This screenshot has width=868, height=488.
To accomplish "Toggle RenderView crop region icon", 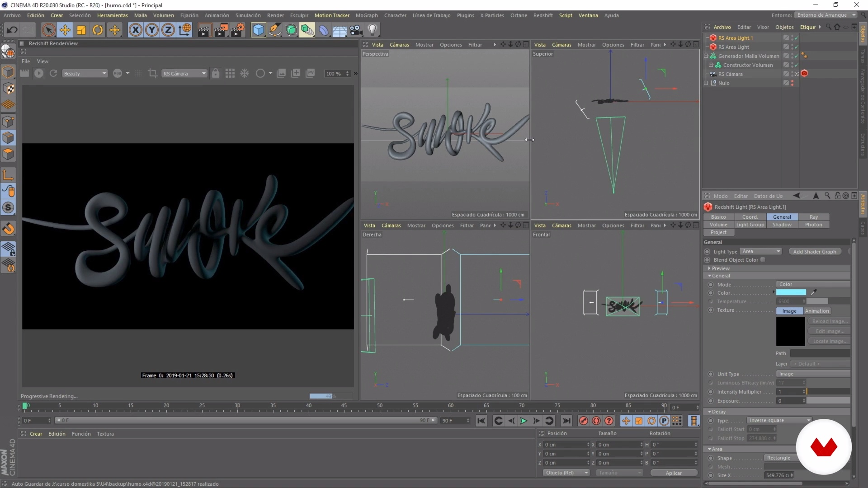I will 152,73.
